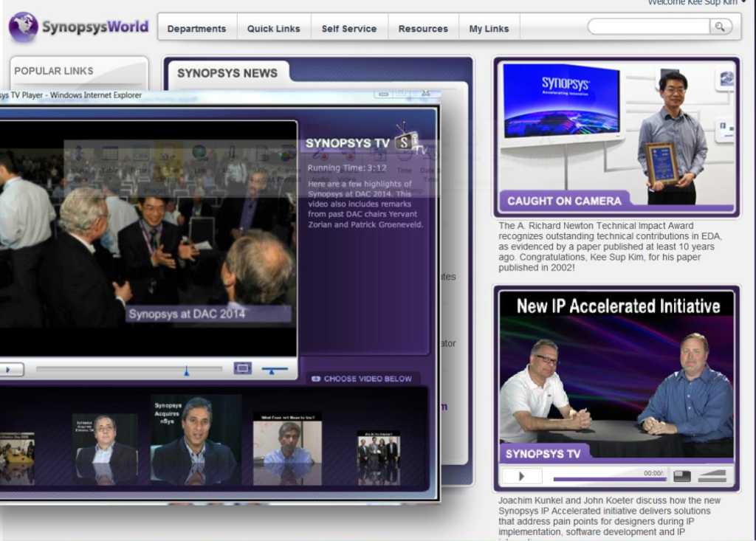756x541 pixels.
Task: Click the New IP Accelerated video progress bar
Action: 609,479
